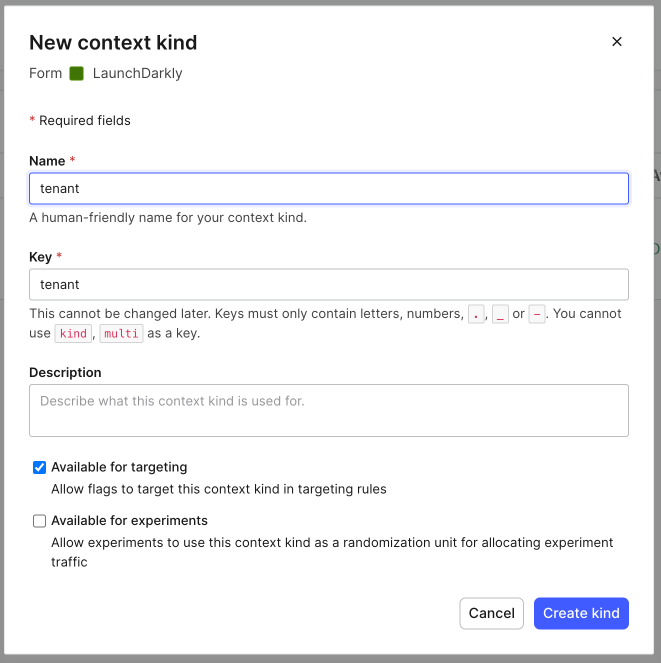
Task: Click the red "multi" code chip
Action: [121, 334]
